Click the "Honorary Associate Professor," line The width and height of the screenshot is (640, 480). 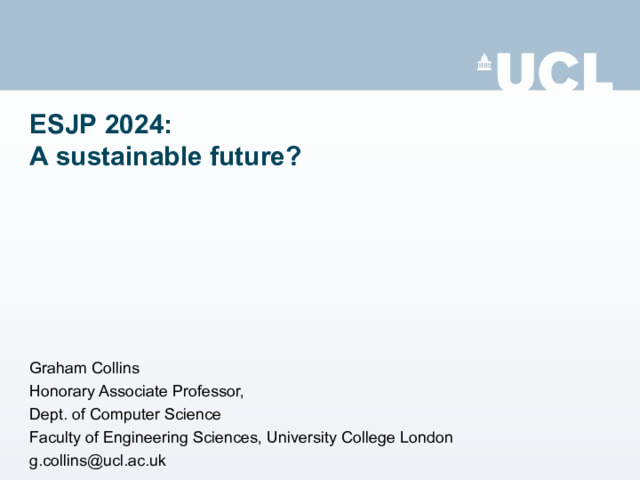(x=136, y=391)
